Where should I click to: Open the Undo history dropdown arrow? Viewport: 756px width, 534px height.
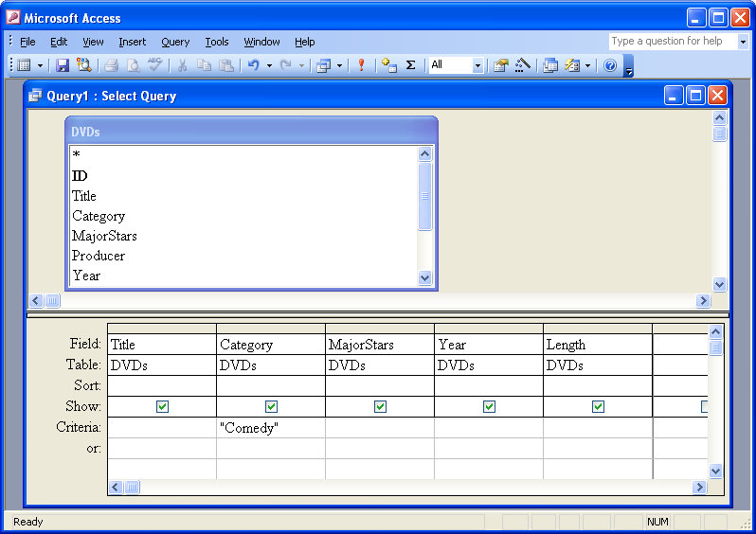pyautogui.click(x=269, y=65)
